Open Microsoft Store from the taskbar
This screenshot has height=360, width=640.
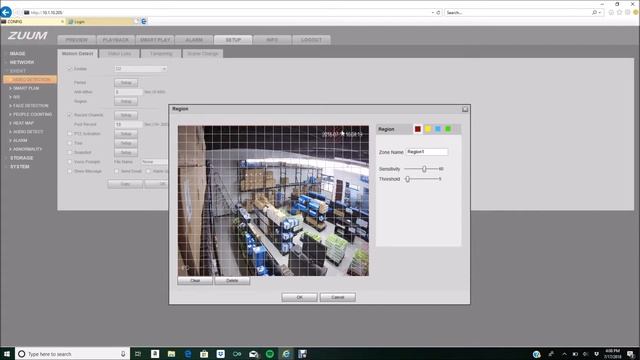click(x=204, y=354)
